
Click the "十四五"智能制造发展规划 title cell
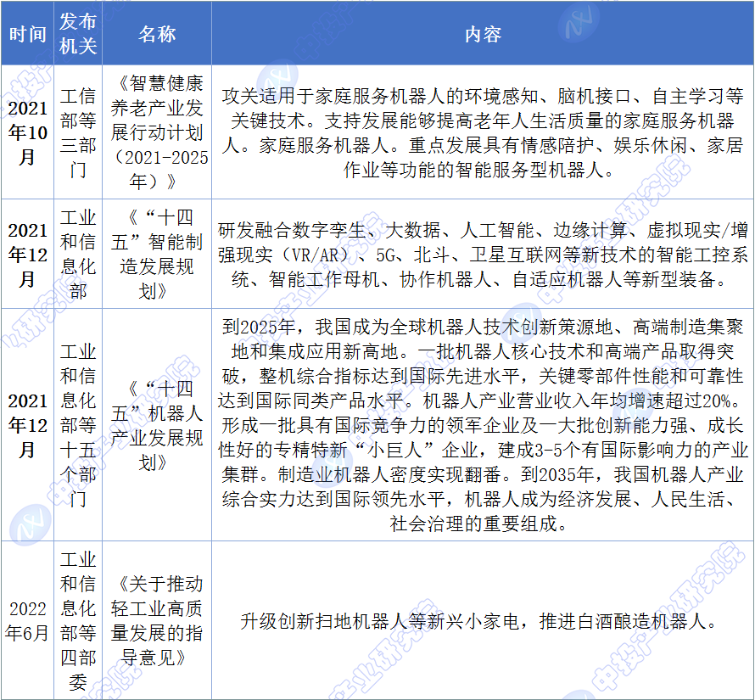coord(157,255)
